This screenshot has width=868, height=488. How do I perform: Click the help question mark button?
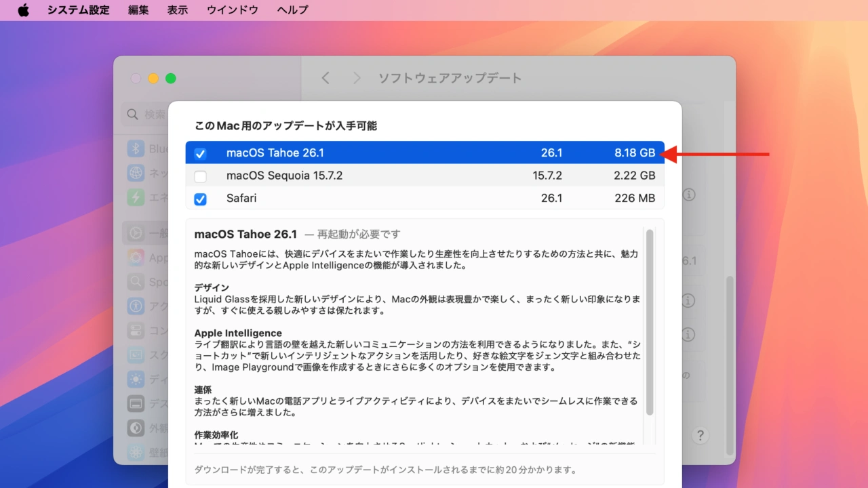tap(700, 435)
